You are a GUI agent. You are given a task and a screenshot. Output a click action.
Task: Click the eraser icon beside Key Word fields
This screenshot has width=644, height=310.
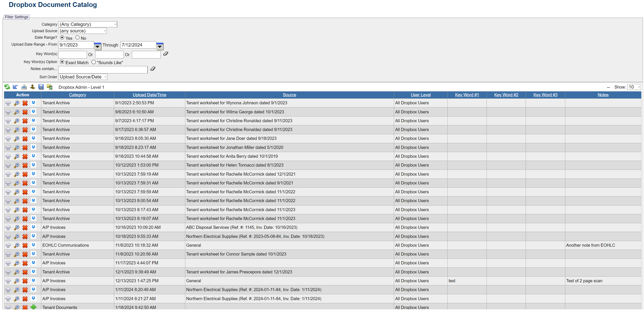[165, 54]
